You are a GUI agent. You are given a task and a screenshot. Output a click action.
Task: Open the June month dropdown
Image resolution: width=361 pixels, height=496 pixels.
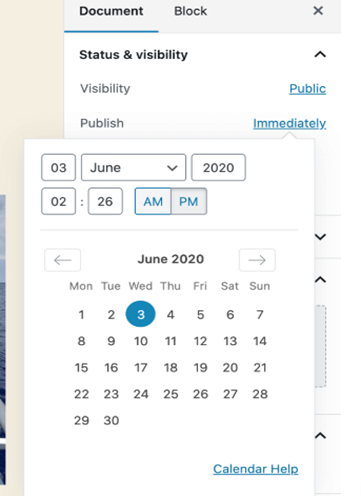click(134, 167)
